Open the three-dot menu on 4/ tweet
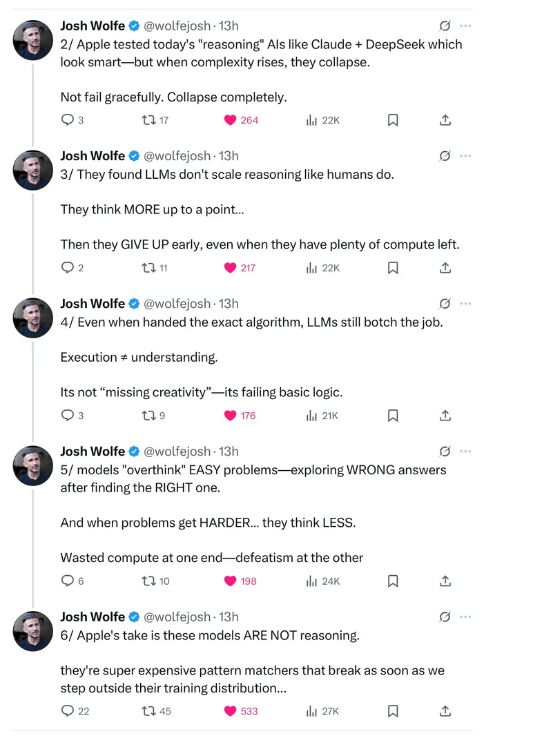The height and width of the screenshot is (756, 533). point(465,303)
